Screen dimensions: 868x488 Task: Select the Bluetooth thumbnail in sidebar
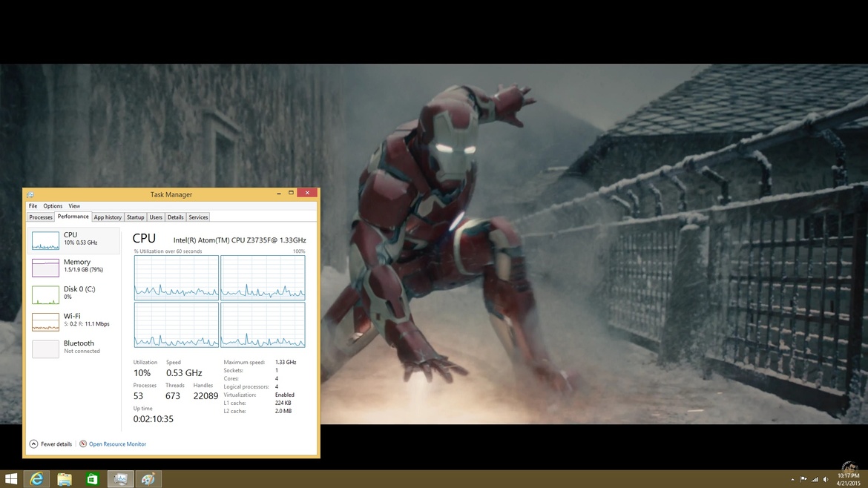point(45,349)
